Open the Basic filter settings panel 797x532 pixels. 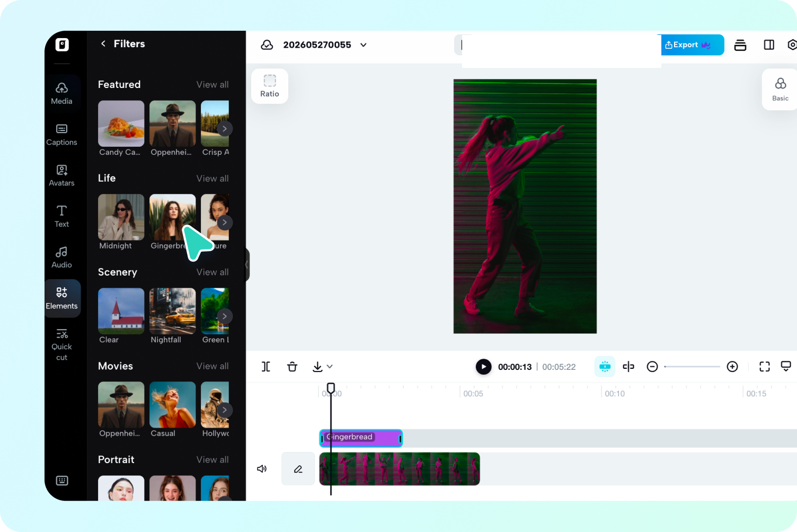click(780, 89)
